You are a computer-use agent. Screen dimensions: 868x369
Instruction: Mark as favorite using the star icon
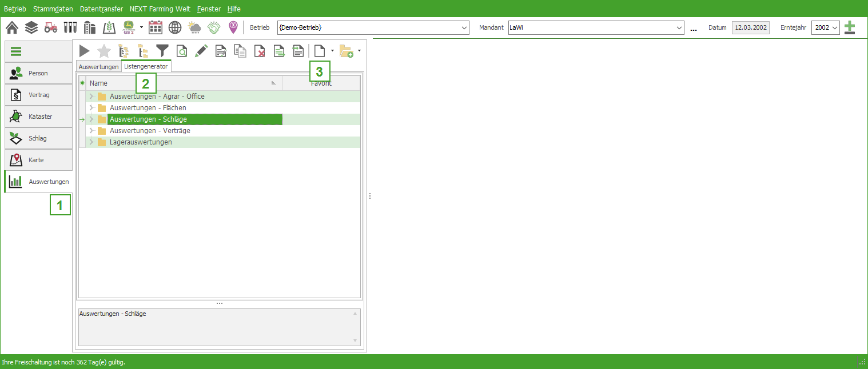(x=104, y=51)
